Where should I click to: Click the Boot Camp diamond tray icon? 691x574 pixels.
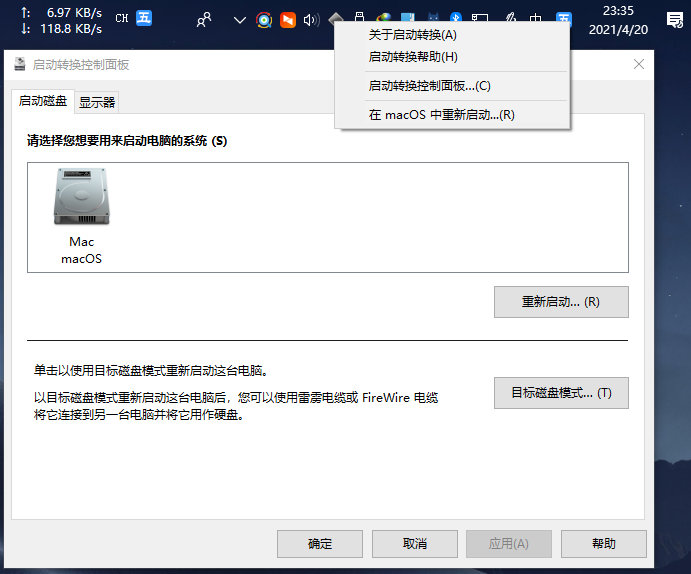click(x=336, y=18)
